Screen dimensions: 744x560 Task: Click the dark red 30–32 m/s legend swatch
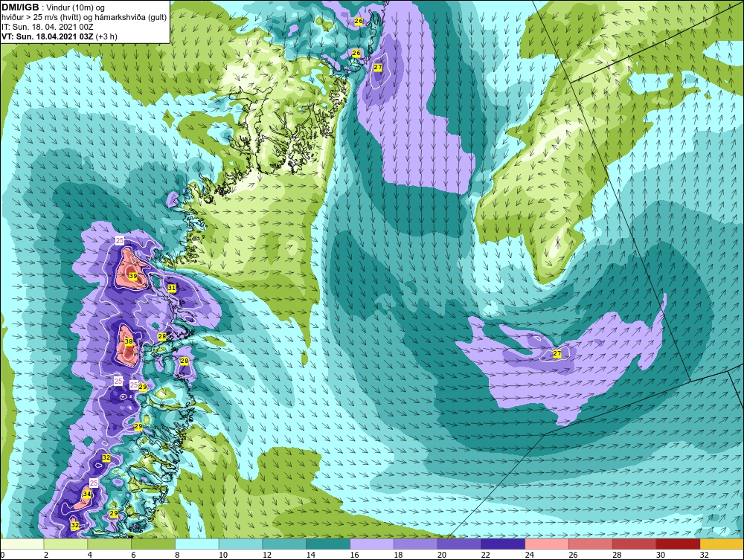tap(678, 544)
